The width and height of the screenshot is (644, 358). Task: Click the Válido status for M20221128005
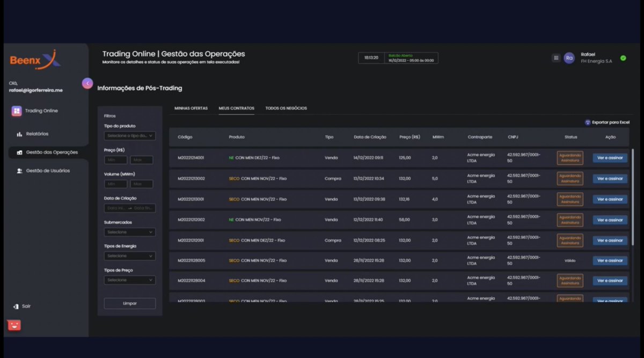pos(570,261)
